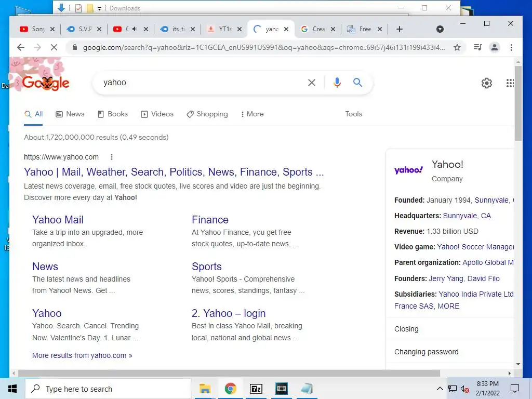Open the main Yahoo result title
The image size is (532, 399).
174,172
